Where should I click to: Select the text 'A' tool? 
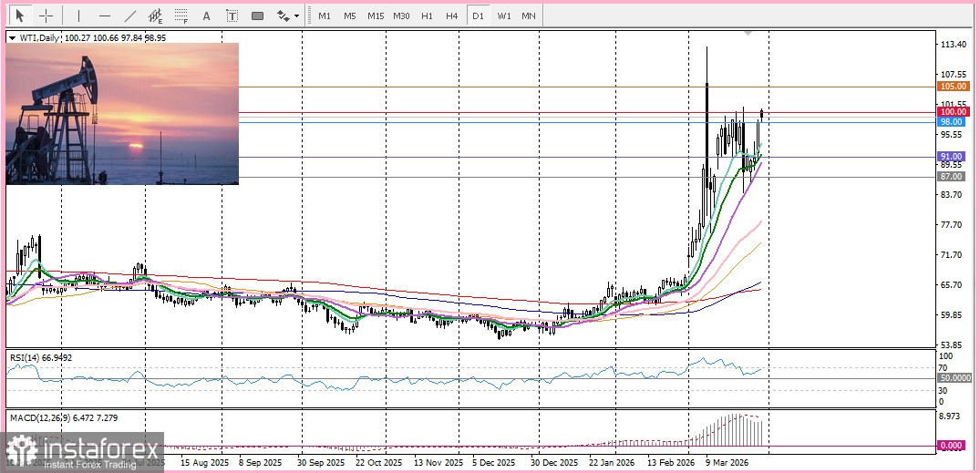[206, 15]
